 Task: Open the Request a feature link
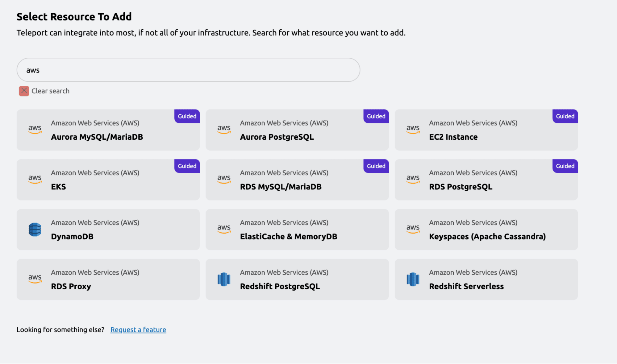click(x=138, y=330)
